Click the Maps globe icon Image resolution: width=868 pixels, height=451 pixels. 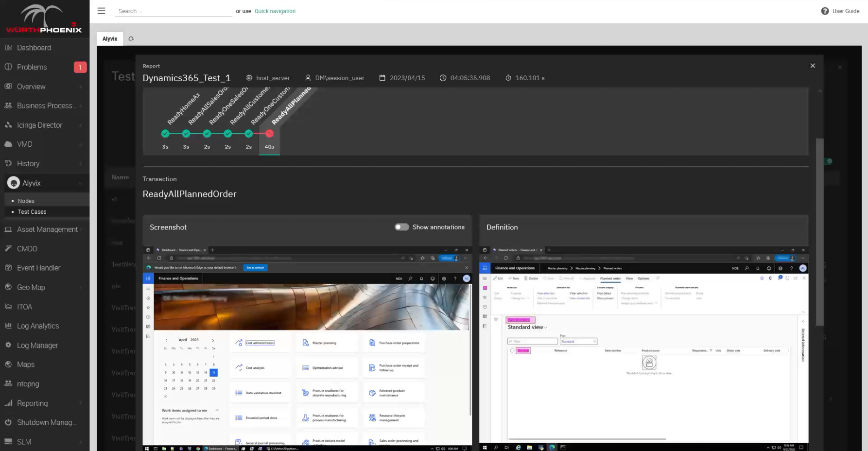8,364
